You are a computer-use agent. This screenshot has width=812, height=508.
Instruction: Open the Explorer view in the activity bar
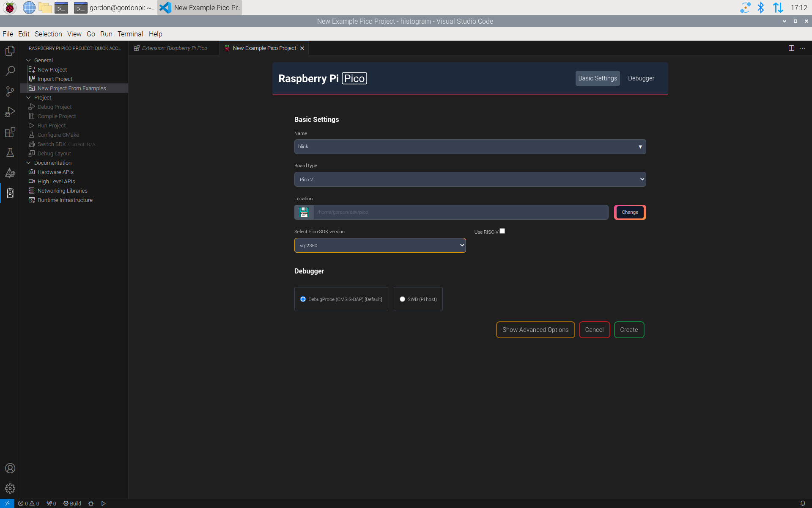[x=10, y=51]
